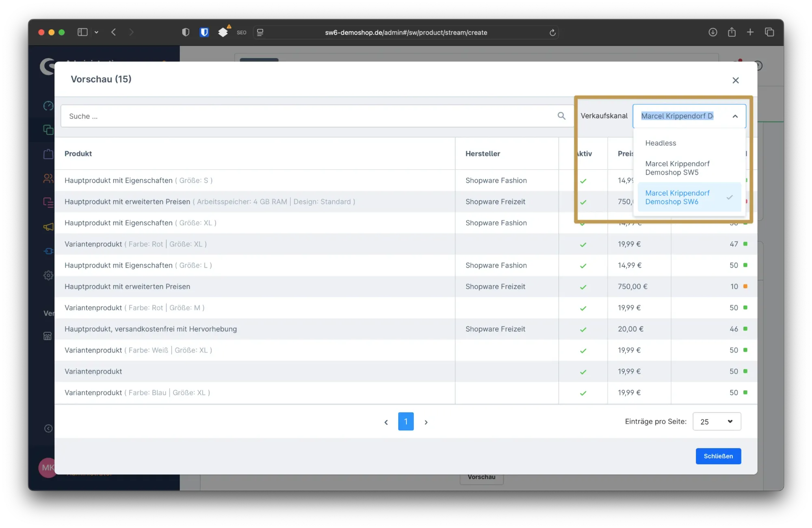The width and height of the screenshot is (812, 528).
Task: Select Headless from the Verkaufskanal list
Action: point(661,143)
